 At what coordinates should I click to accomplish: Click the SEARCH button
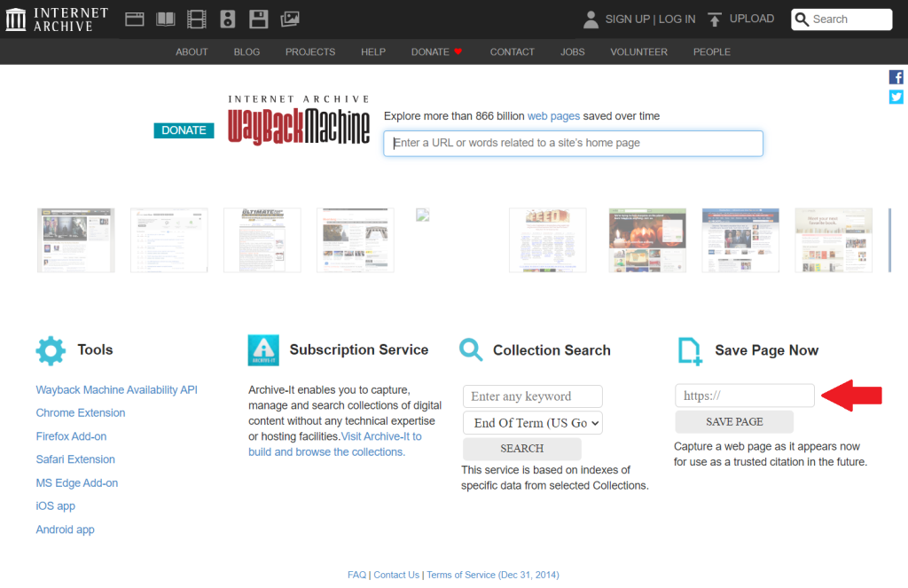coord(521,449)
